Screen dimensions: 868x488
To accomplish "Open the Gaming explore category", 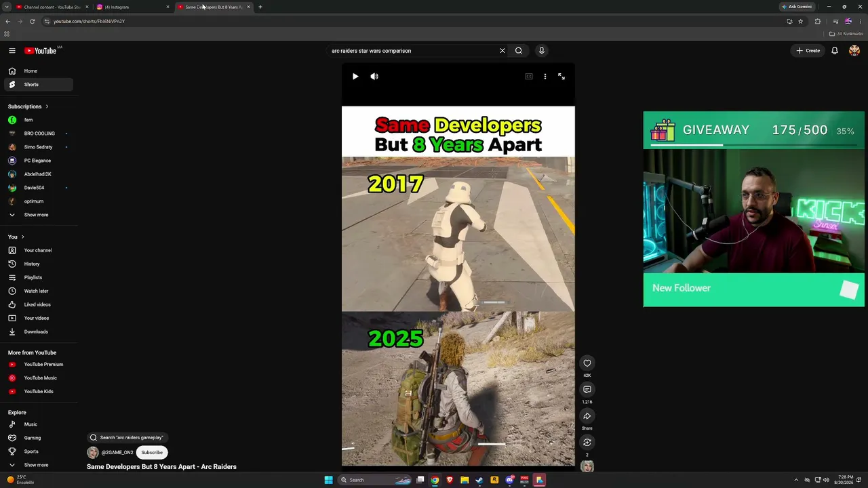I will coord(39,439).
